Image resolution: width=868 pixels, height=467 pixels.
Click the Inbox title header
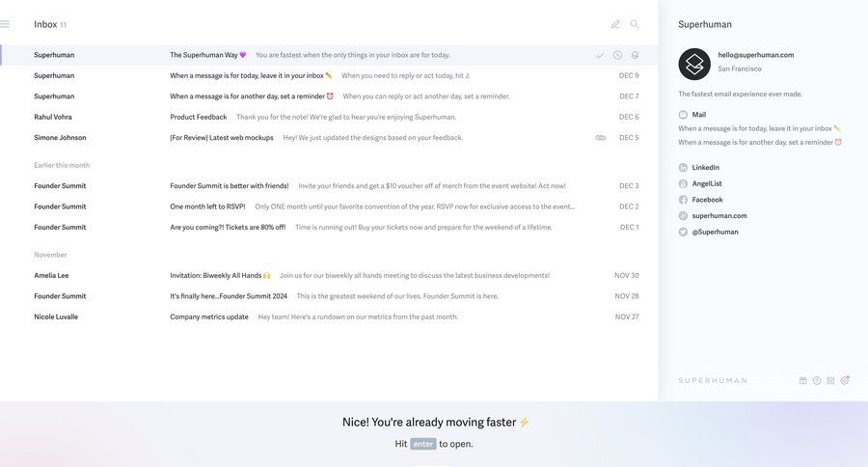[45, 24]
